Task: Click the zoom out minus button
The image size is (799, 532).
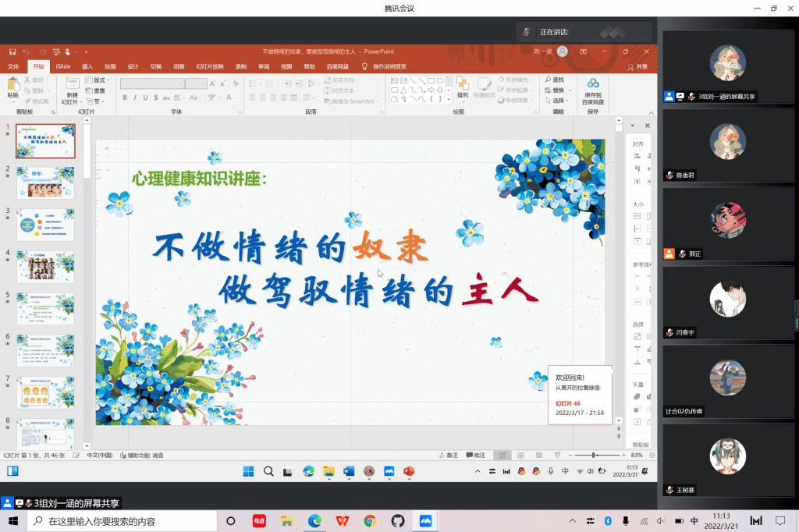Action: point(570,455)
